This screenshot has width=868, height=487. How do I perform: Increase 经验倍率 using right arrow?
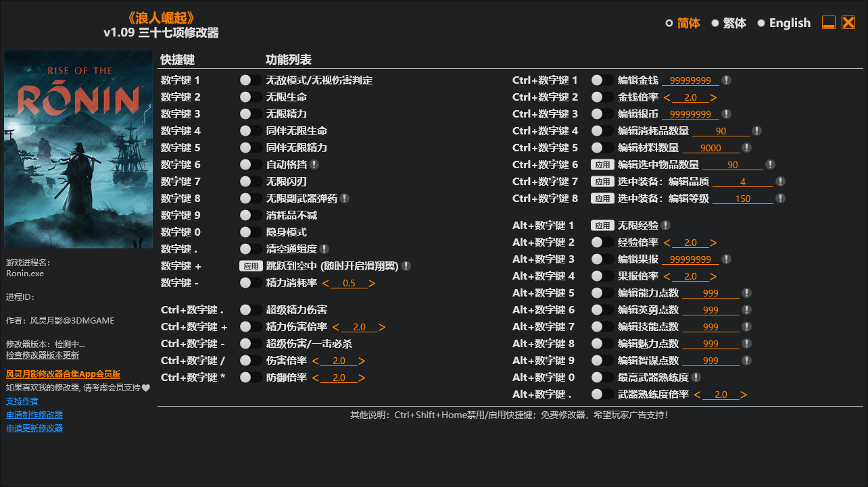tap(713, 242)
